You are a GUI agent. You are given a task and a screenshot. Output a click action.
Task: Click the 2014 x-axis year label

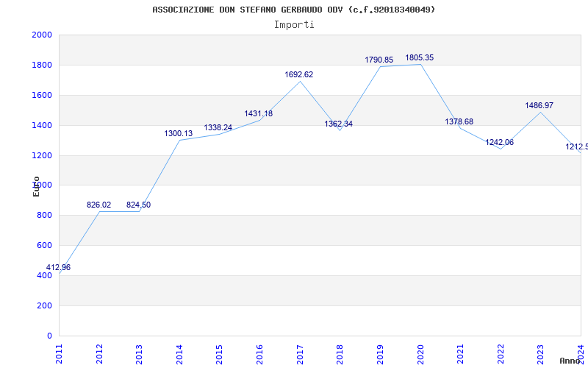coord(179,354)
